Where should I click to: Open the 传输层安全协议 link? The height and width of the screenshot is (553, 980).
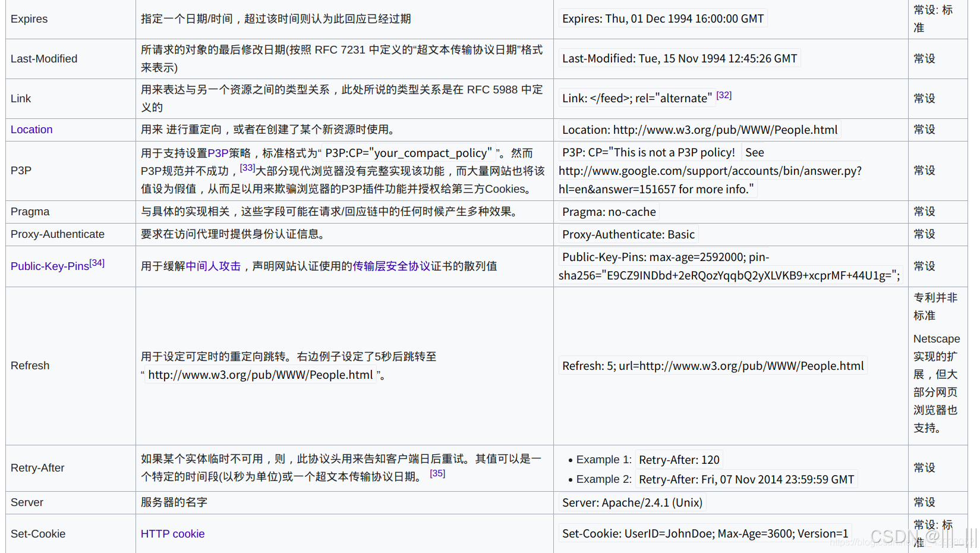[x=392, y=266]
